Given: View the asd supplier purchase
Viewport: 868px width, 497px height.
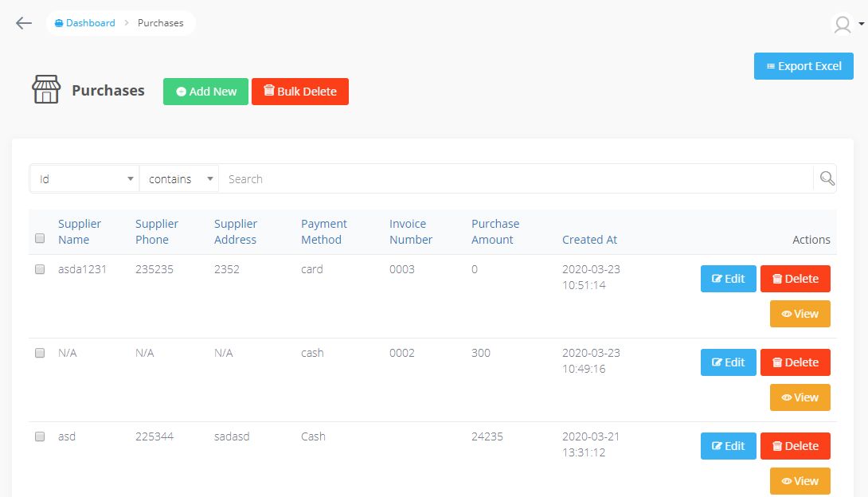Looking at the screenshot, I should (800, 481).
